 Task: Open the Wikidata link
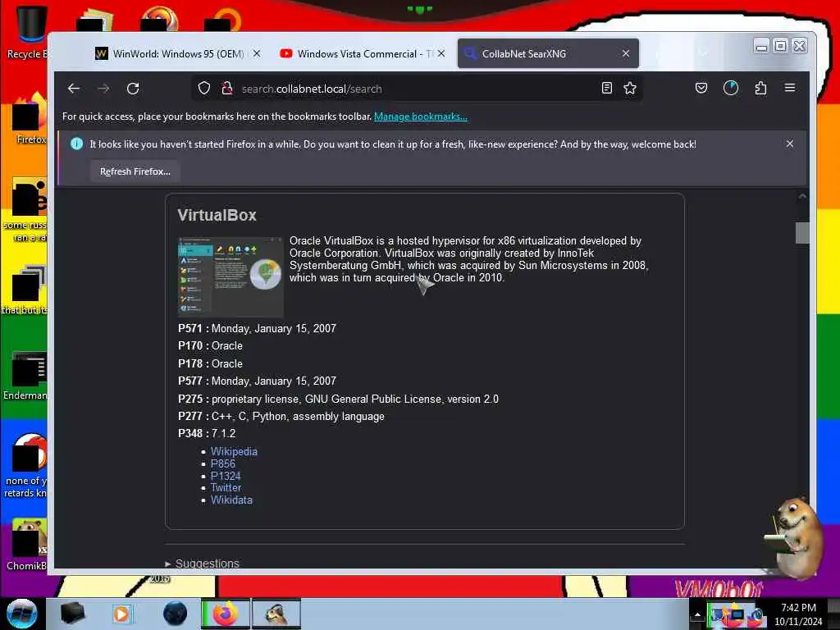[x=231, y=500]
